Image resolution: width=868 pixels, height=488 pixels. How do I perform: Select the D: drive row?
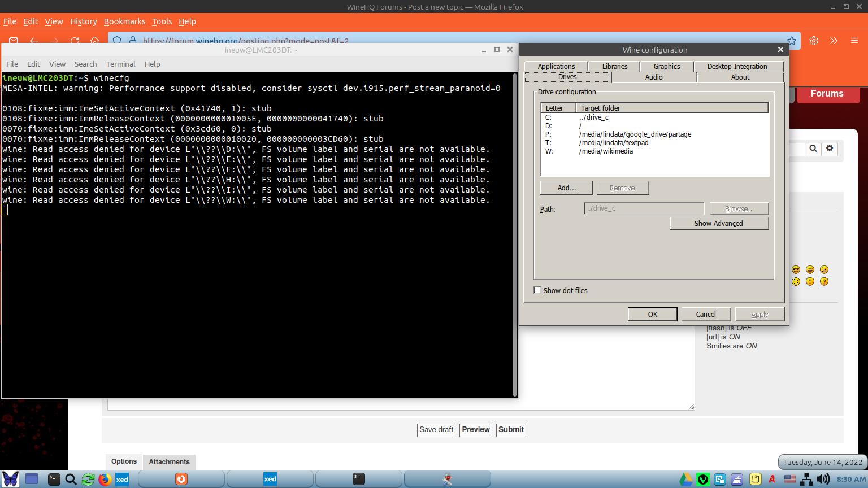pyautogui.click(x=654, y=126)
